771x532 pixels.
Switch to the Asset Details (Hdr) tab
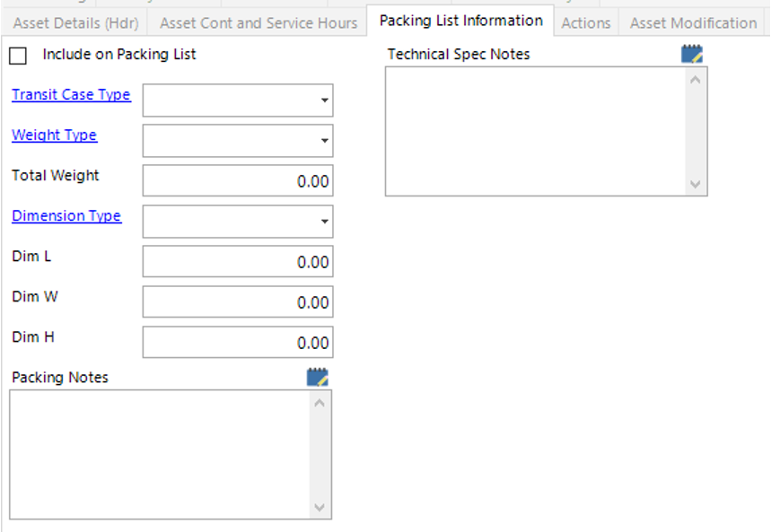(x=76, y=23)
